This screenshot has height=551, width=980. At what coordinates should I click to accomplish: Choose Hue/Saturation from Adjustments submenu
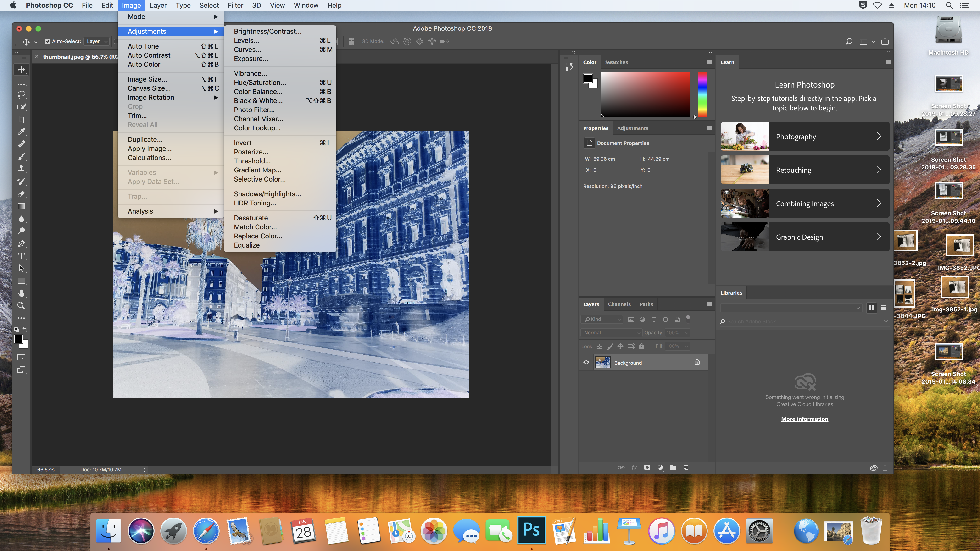(260, 83)
